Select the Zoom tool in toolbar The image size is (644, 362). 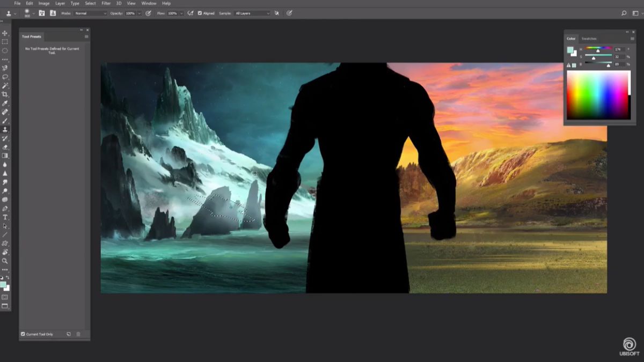5,261
